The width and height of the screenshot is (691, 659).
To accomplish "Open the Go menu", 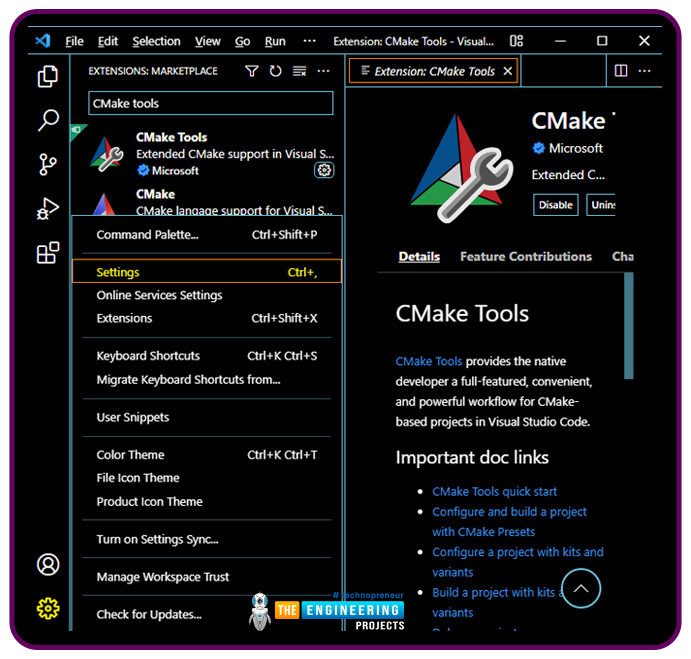I will [242, 41].
